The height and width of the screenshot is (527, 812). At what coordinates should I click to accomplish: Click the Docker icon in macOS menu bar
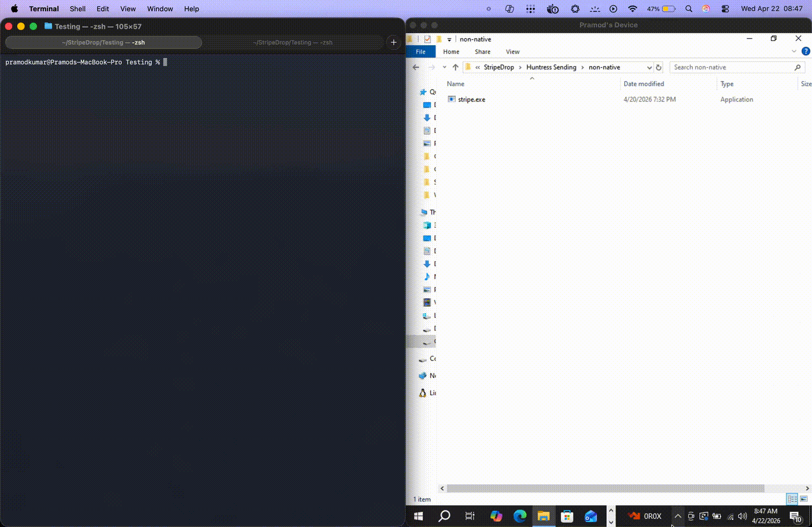click(553, 9)
